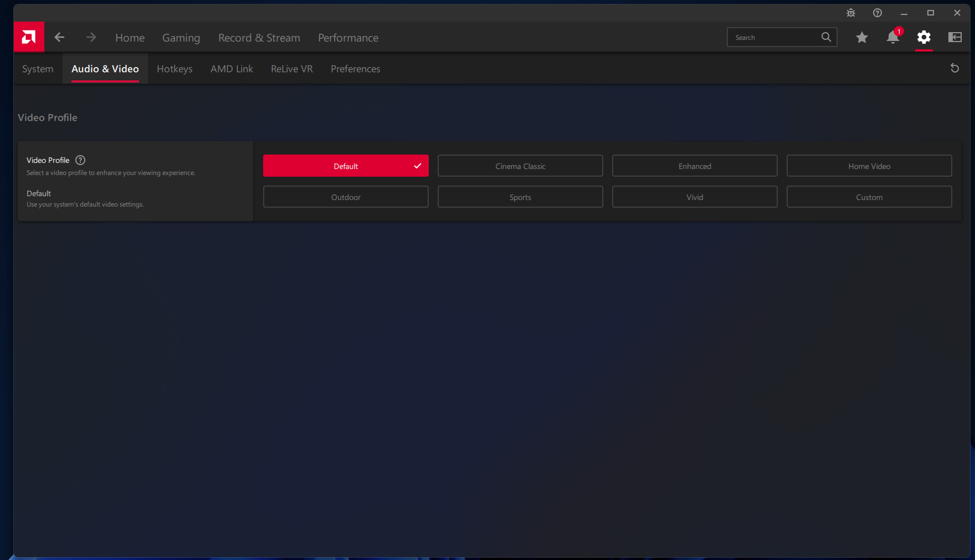
Task: Show Video Profile help tooltip icon
Action: pos(80,160)
